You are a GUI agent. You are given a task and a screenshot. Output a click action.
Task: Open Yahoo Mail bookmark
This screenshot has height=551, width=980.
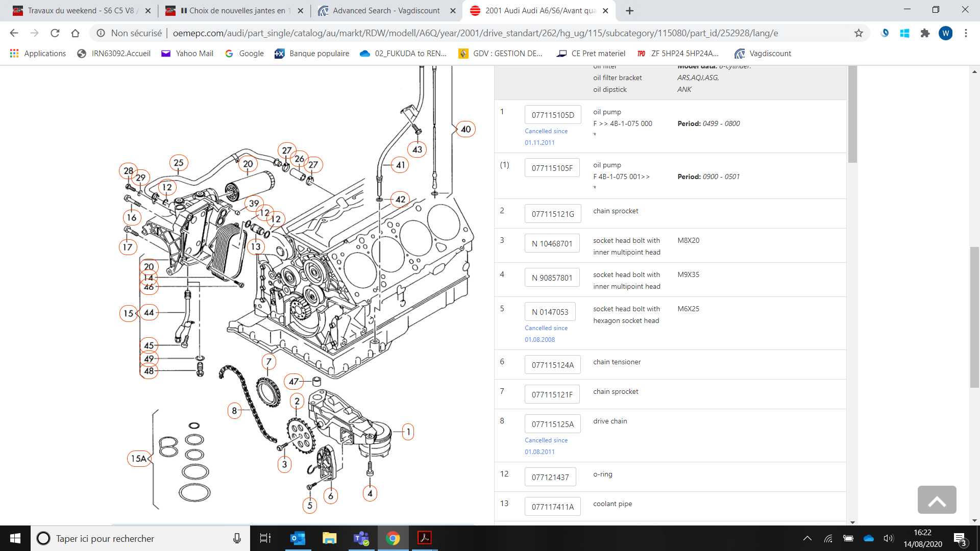pyautogui.click(x=187, y=54)
